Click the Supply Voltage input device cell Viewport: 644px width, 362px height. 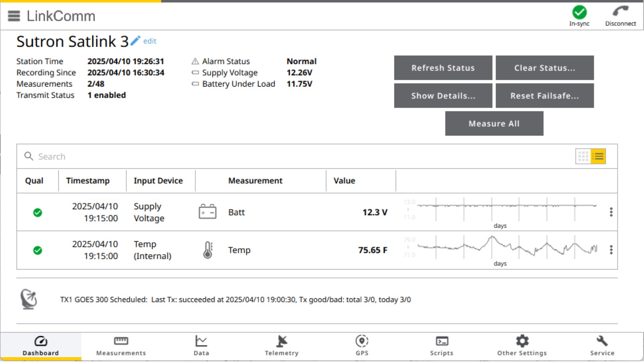149,212
